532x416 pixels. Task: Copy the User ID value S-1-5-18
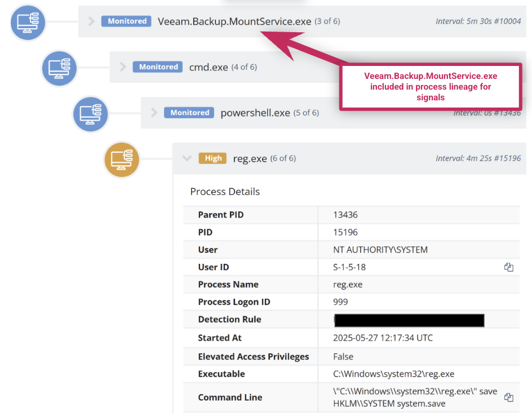[508, 267]
